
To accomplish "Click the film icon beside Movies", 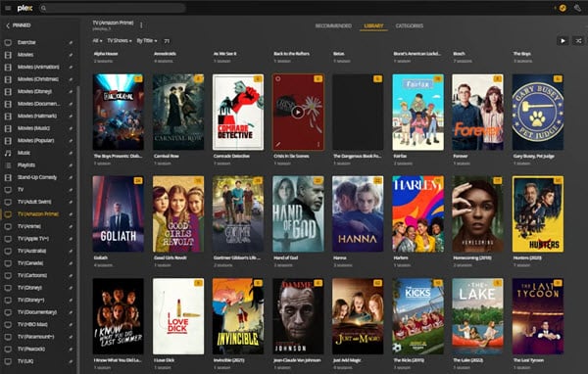I will [8, 55].
